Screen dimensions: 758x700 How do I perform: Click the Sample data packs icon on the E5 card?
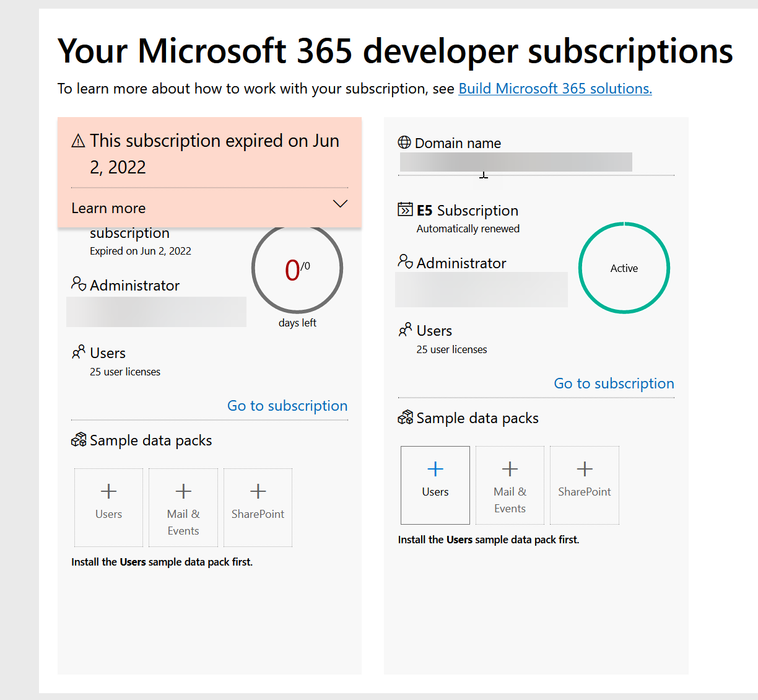[x=406, y=418]
